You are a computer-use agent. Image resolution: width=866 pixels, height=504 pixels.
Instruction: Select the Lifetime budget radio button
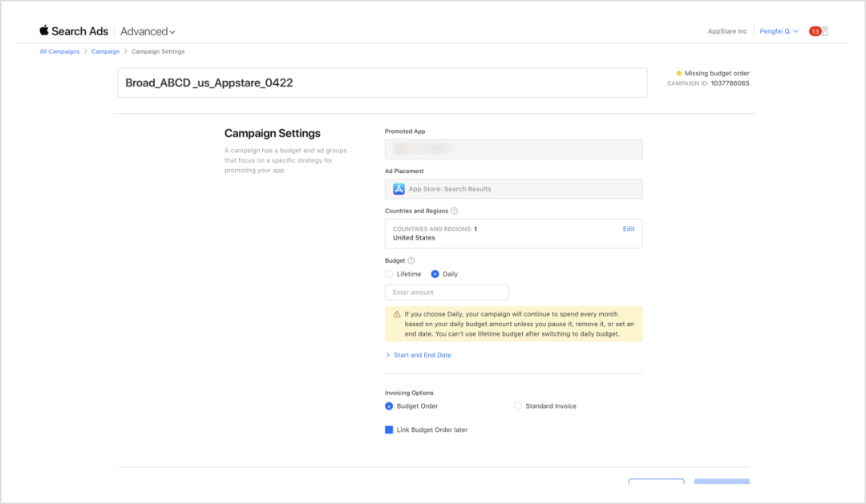coord(390,274)
